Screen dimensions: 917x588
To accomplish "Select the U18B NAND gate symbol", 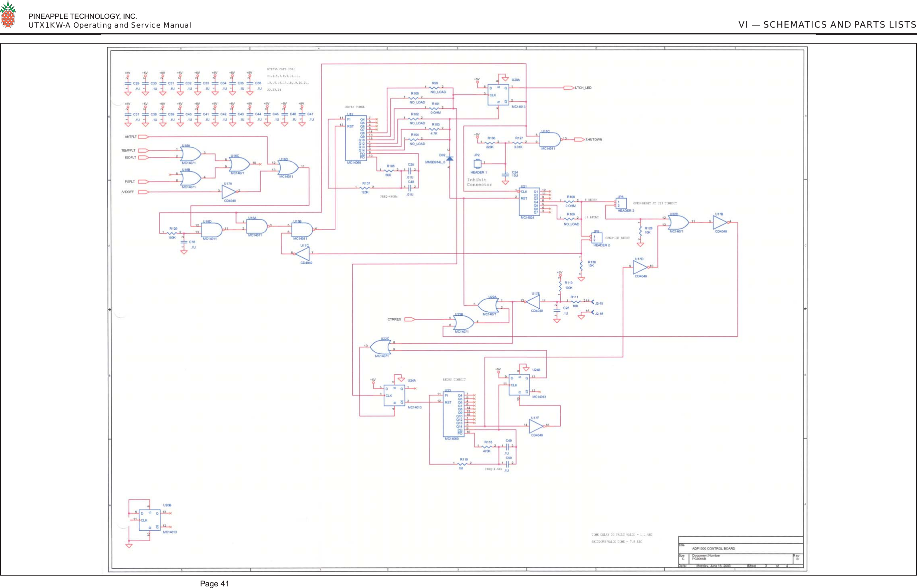I will click(302, 230).
